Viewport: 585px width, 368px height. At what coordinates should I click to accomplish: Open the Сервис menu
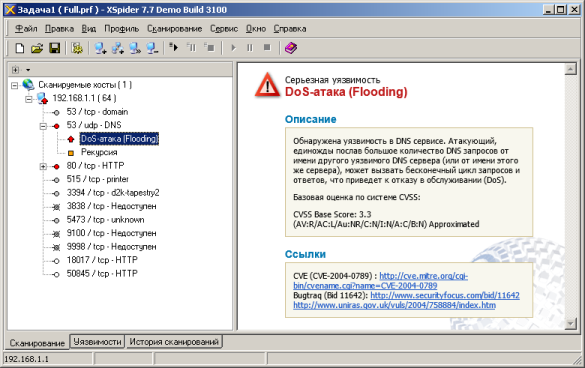(224, 29)
